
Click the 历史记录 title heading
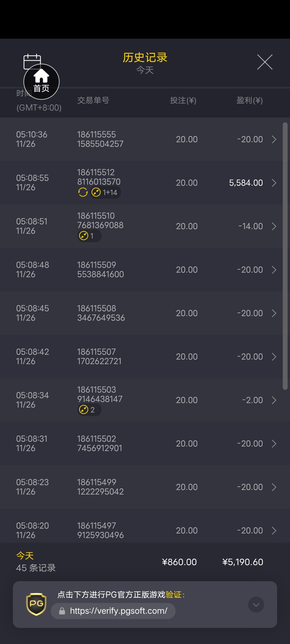145,57
